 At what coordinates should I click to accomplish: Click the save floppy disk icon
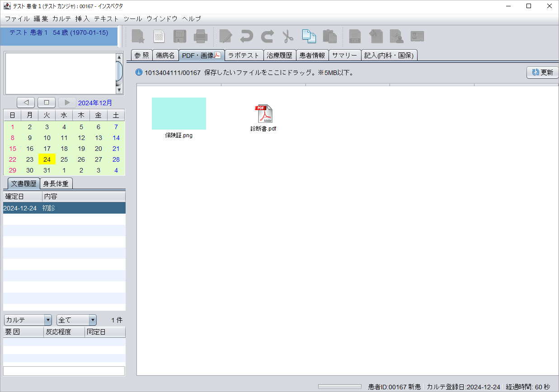click(180, 36)
